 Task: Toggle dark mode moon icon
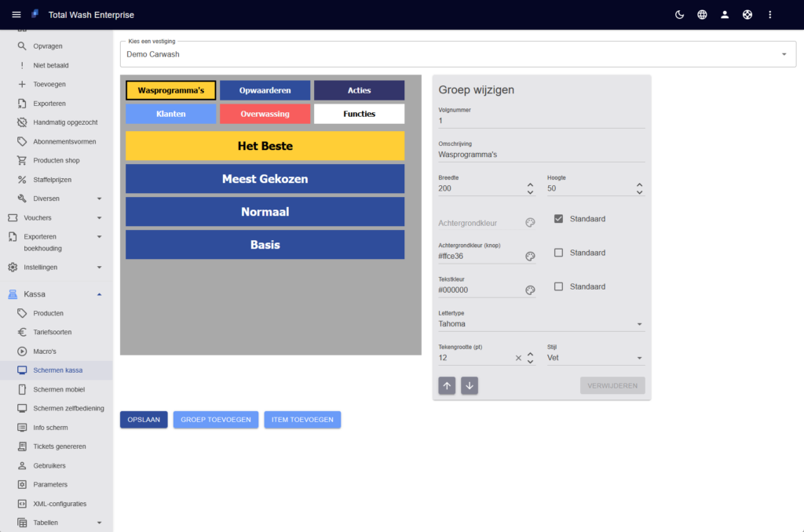click(x=679, y=15)
